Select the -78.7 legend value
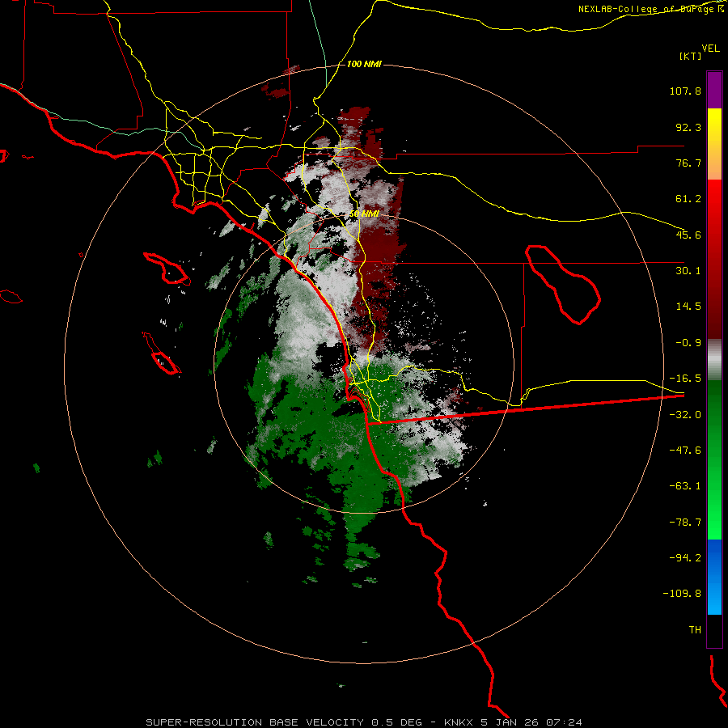The width and height of the screenshot is (728, 728). [685, 523]
